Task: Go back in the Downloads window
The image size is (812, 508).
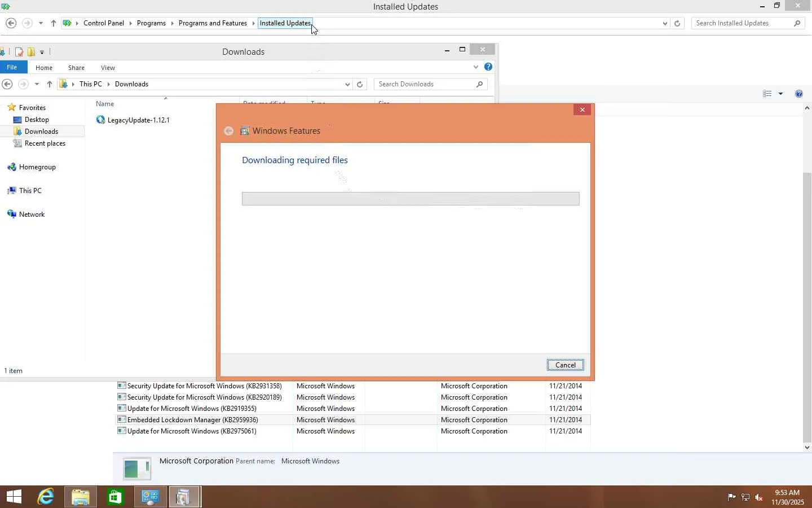Action: click(7, 84)
